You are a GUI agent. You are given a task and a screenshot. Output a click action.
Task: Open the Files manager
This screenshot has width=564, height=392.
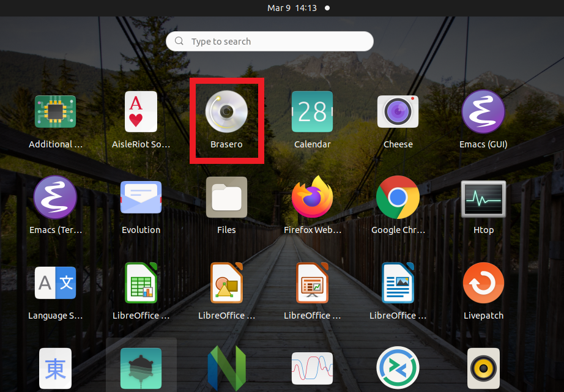tap(226, 198)
